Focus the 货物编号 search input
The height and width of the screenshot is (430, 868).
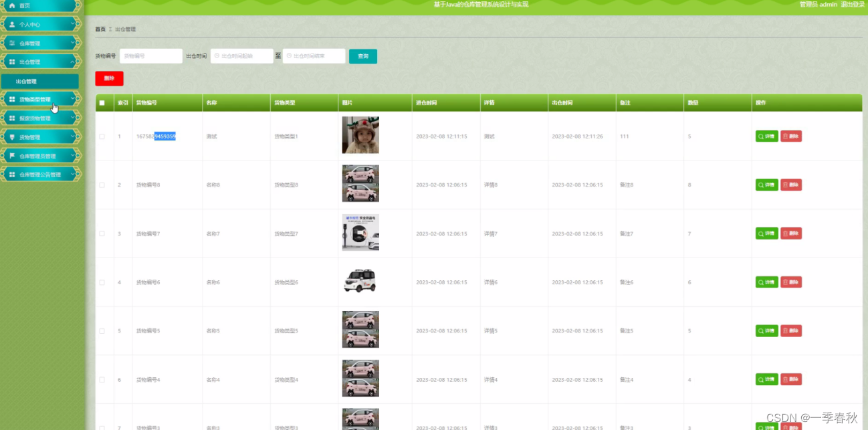151,56
